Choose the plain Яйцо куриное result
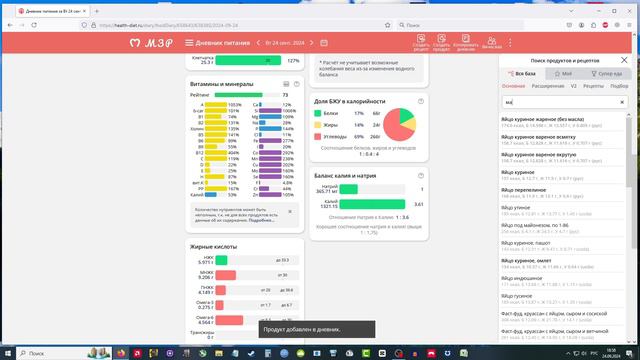This screenshot has height=360, width=640. tap(562, 175)
